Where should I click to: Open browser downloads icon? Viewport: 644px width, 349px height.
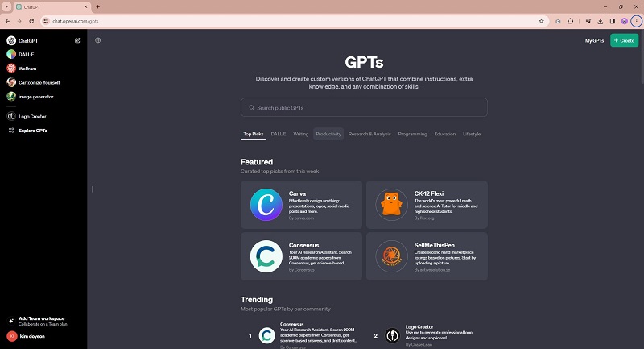point(601,21)
